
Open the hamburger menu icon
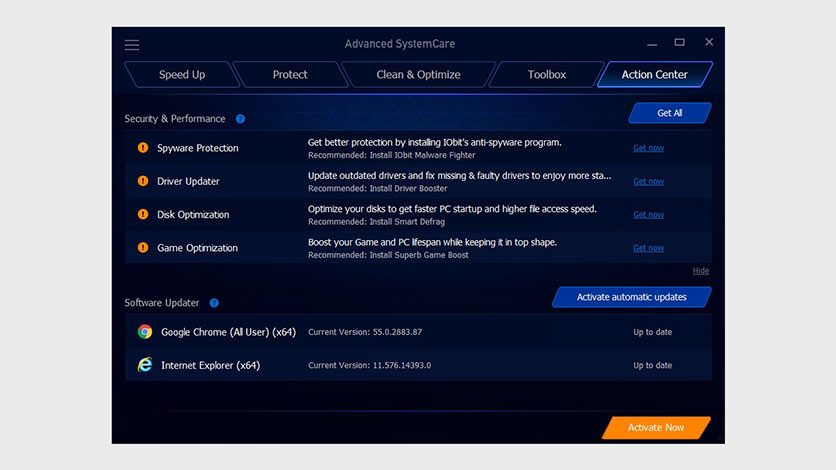[132, 45]
